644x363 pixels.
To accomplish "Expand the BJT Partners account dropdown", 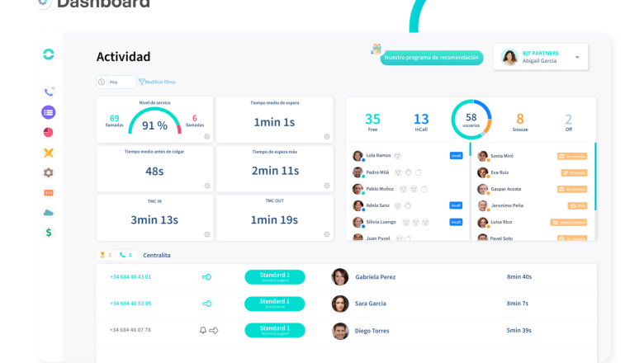I will tap(576, 58).
